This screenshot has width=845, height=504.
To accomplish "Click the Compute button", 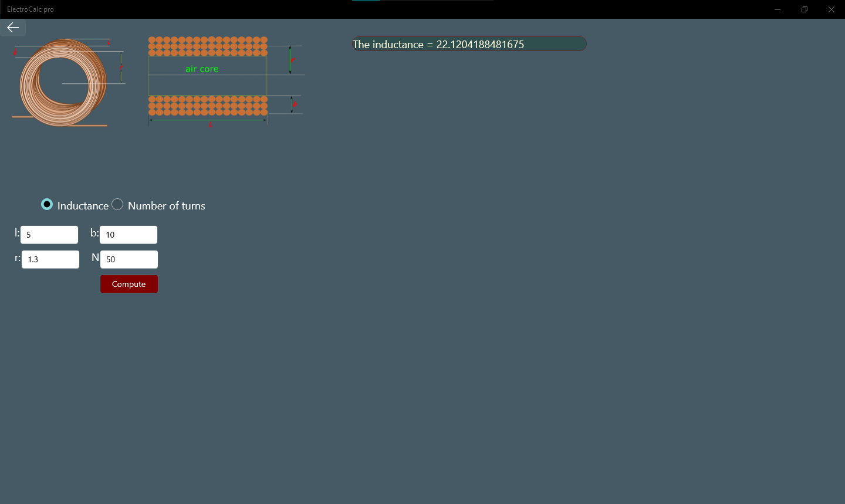I will click(x=129, y=284).
